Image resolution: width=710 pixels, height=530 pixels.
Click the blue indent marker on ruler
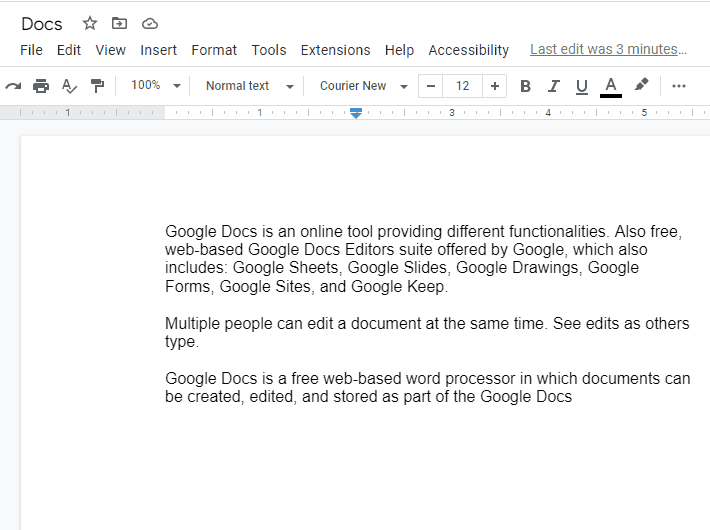point(356,113)
